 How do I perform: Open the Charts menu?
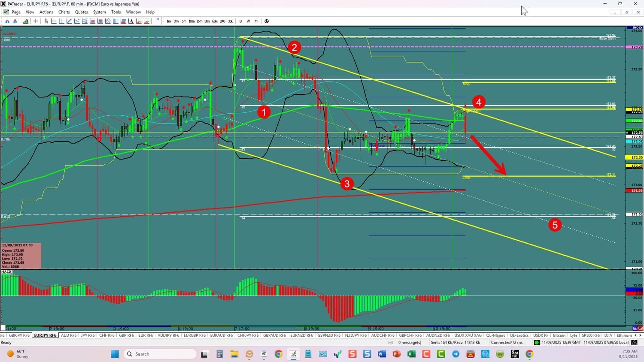[x=64, y=12]
